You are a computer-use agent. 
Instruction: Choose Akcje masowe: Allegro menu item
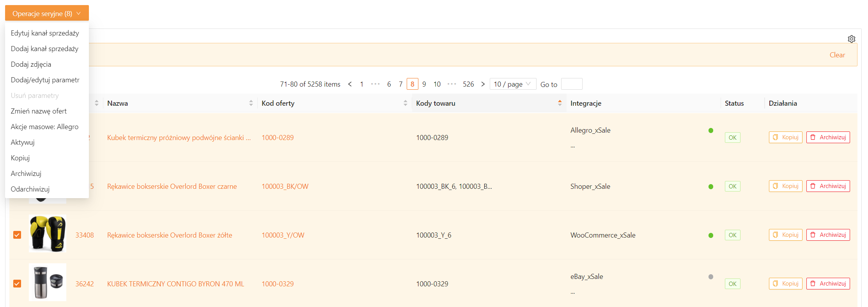(44, 127)
